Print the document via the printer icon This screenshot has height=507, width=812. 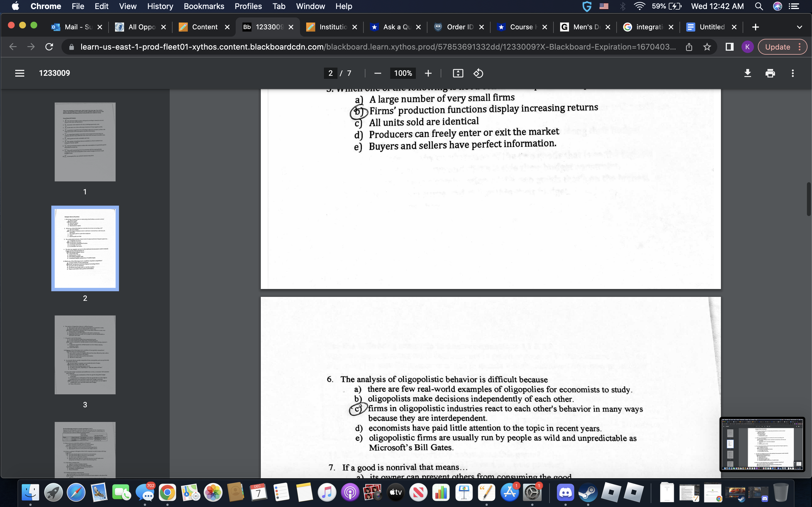tap(770, 73)
